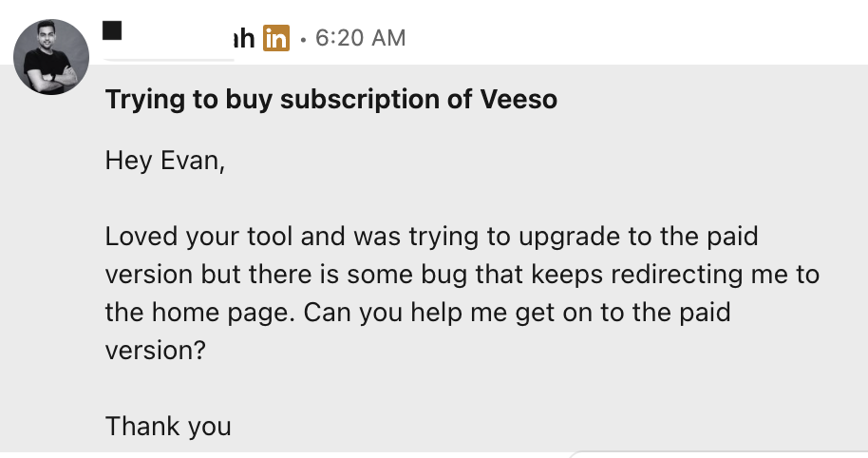Click the LinkedIn badge icon beside the name
The height and width of the screenshot is (458, 868).
276,39
